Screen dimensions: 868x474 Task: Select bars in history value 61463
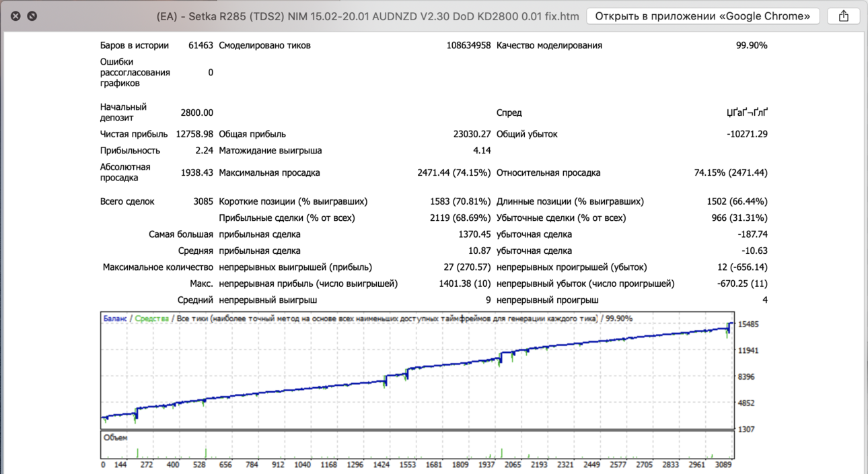pyautogui.click(x=201, y=46)
